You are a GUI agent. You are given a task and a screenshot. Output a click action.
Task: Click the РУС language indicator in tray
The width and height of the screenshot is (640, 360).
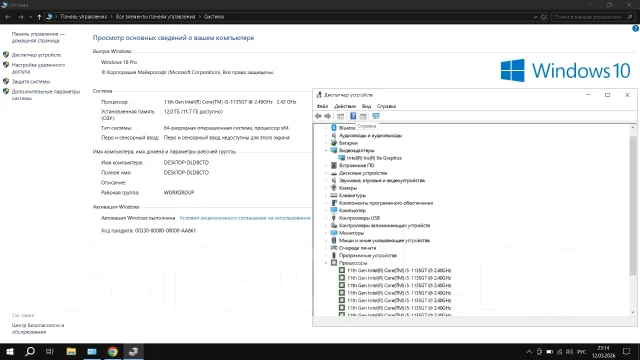(582, 352)
